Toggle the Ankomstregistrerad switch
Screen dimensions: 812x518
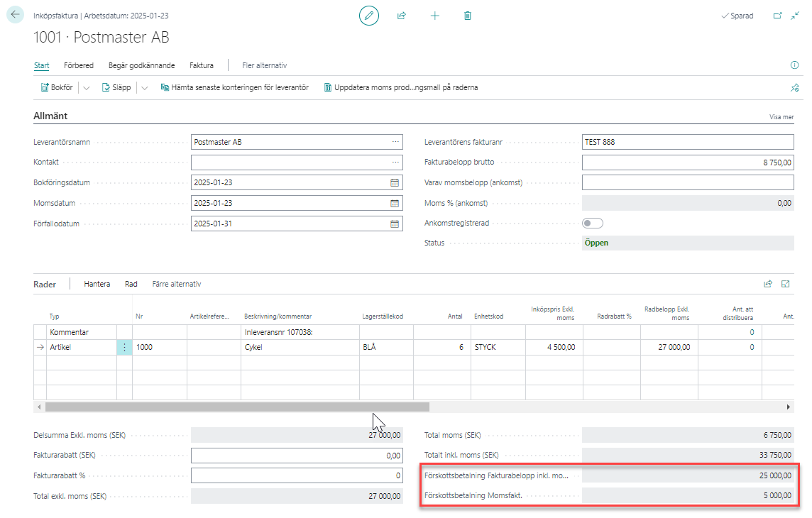click(x=592, y=223)
